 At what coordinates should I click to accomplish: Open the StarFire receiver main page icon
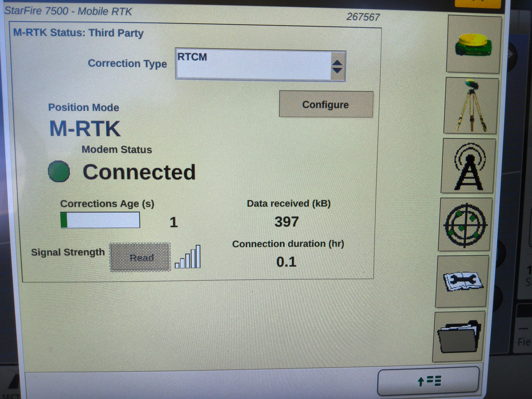click(473, 44)
